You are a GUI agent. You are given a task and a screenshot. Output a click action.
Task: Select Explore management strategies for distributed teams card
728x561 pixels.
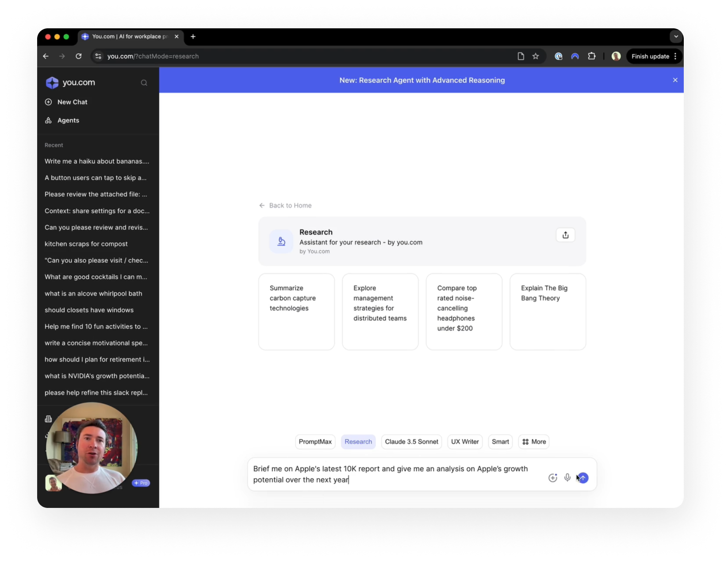tap(380, 311)
